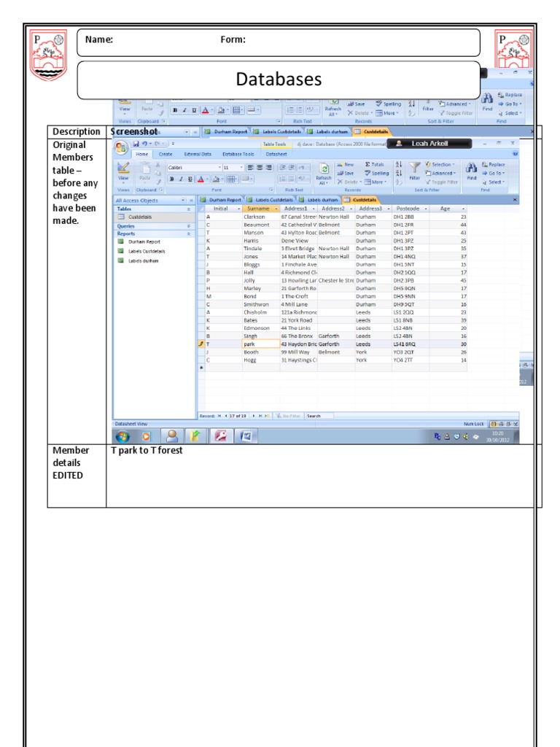Screen dimensions: 560x747
Task: Open the Home ribbon tab
Action: [142, 155]
